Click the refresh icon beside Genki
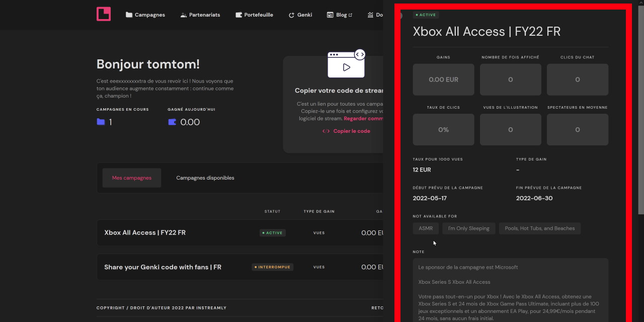This screenshot has width=644, height=322. (x=291, y=15)
